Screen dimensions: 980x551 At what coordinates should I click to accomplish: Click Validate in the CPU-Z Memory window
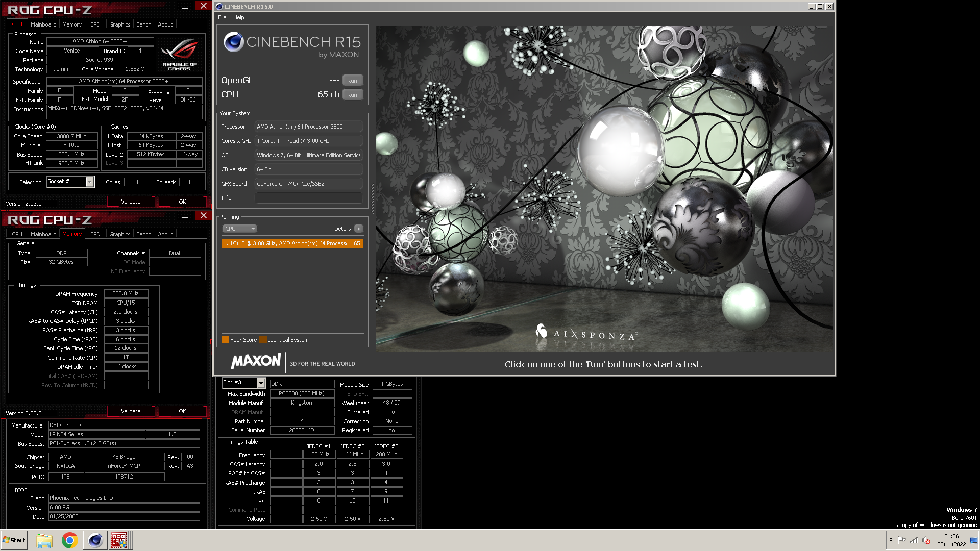coord(131,411)
